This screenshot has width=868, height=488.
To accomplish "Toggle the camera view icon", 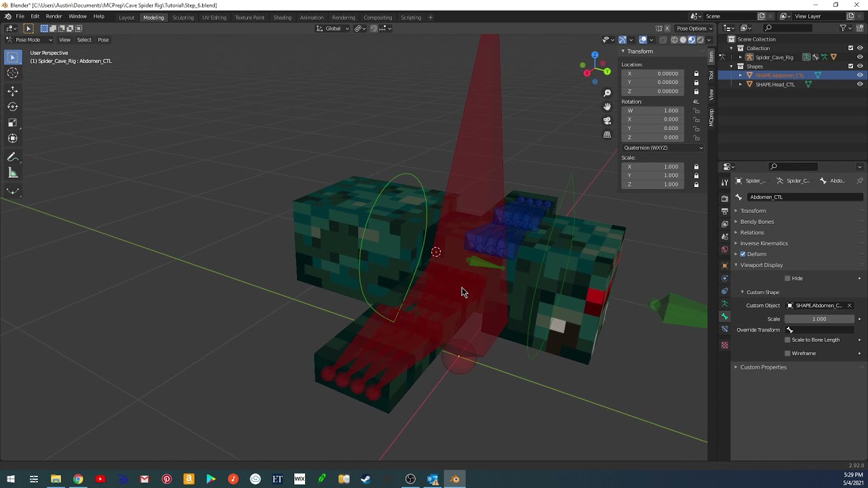I will [x=607, y=121].
